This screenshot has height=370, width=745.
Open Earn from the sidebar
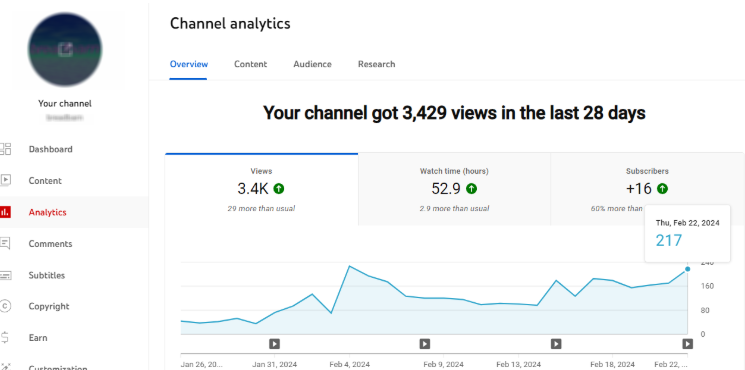click(x=38, y=338)
